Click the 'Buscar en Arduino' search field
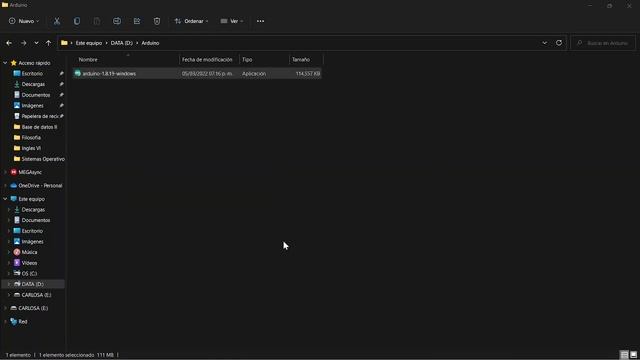This screenshot has height=360, width=640. (603, 43)
